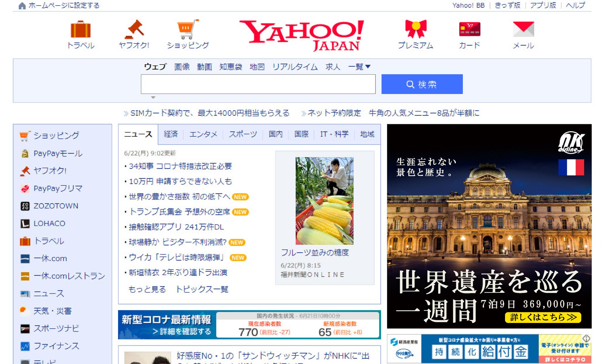Screen dimensions: 602x364
Task: Switch to the エンタメ news tab
Action: pyautogui.click(x=203, y=134)
